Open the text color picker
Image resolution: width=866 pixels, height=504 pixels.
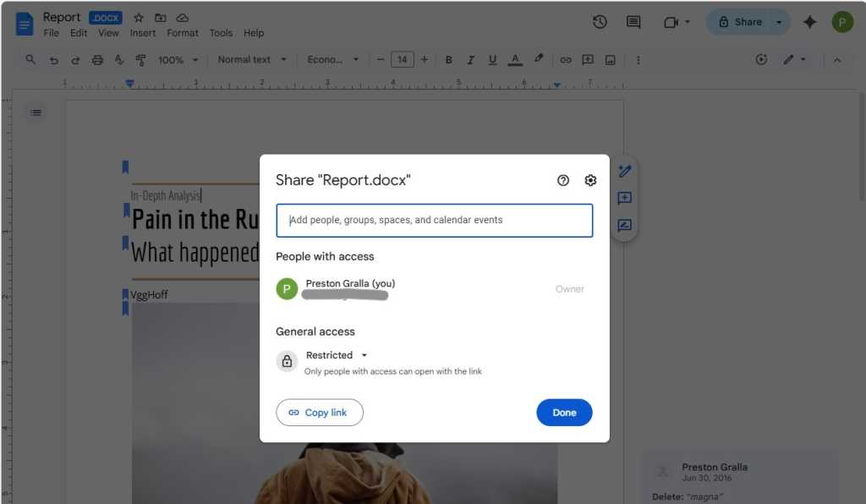tap(514, 59)
